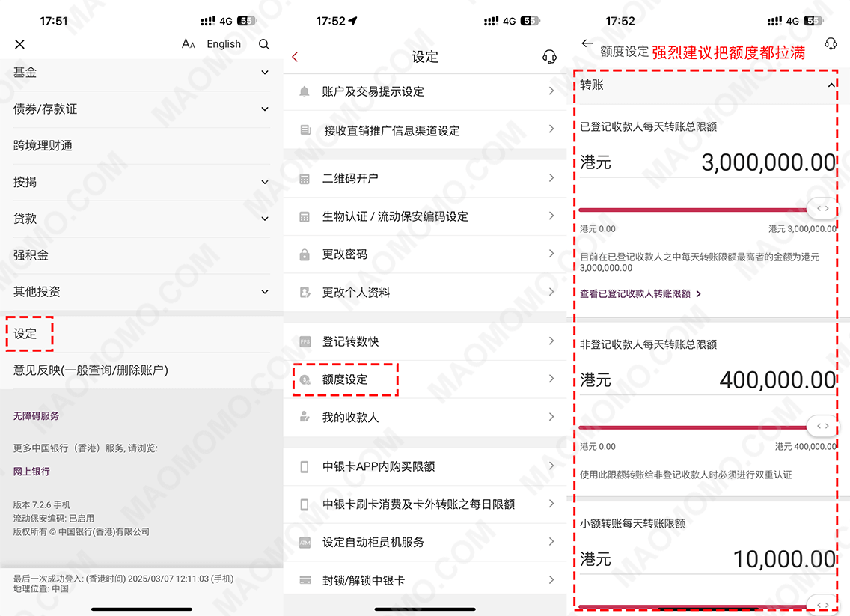Screen dimensions: 850x616
Task: Go back using arrow on 额度设定 page
Action: (x=587, y=44)
